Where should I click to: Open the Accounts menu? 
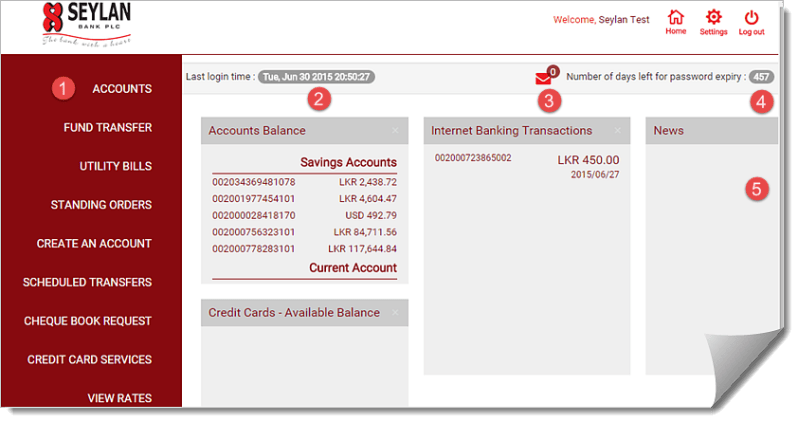coord(122,89)
